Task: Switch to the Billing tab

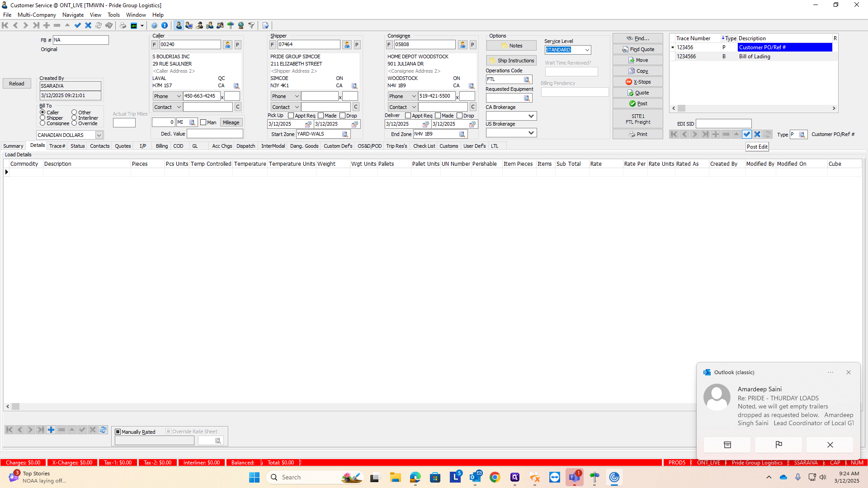Action: 161,146
